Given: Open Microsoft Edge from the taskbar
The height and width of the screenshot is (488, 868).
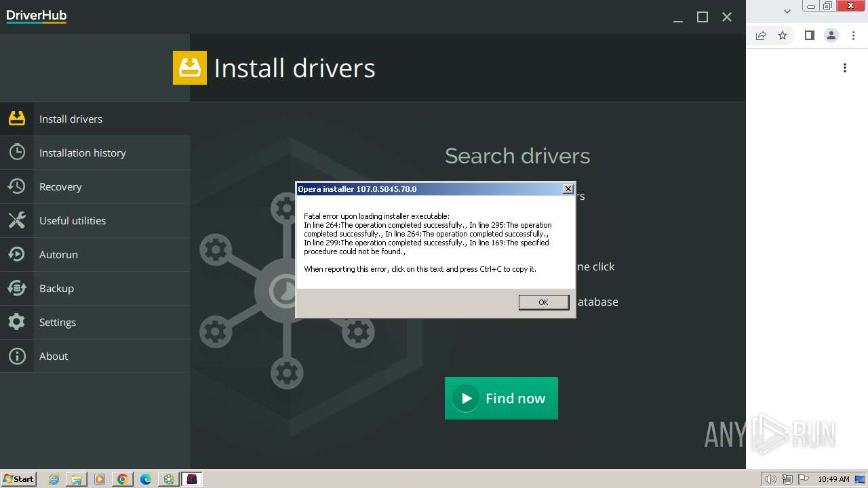Looking at the screenshot, I should point(146,479).
